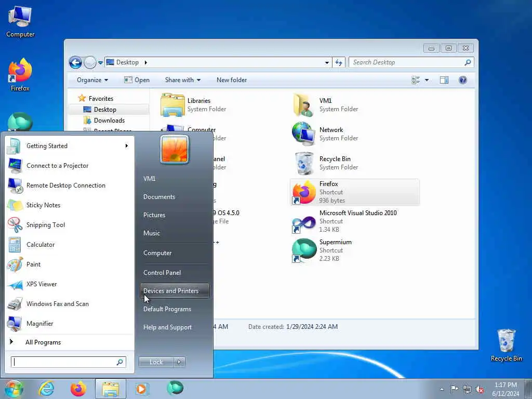Click the user account picture
The image size is (532, 399).
(175, 149)
